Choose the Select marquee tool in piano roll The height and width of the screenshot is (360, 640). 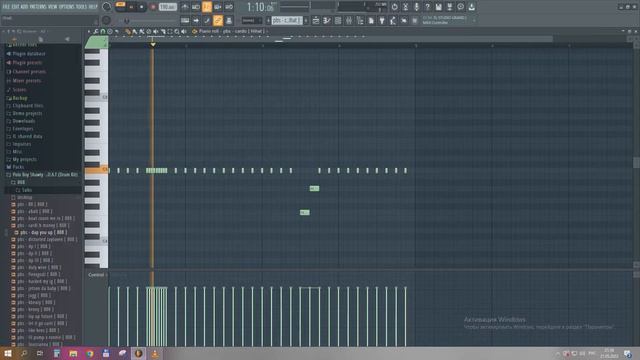click(x=170, y=31)
